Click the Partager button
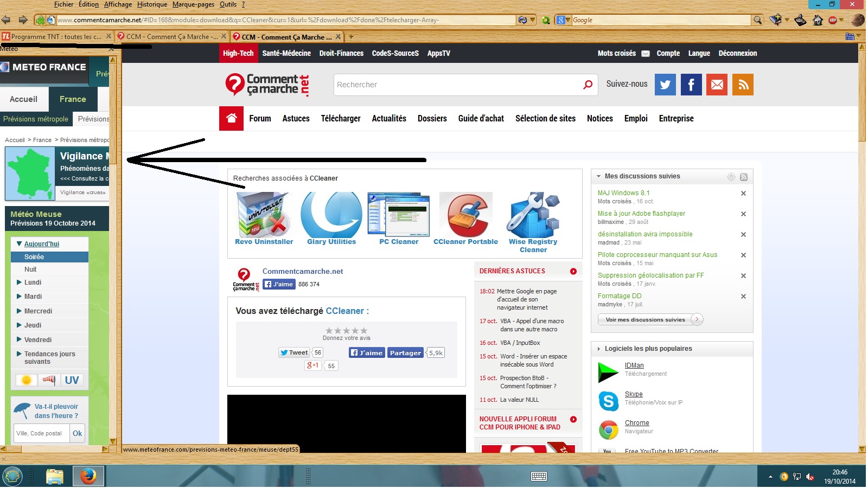 (x=405, y=352)
